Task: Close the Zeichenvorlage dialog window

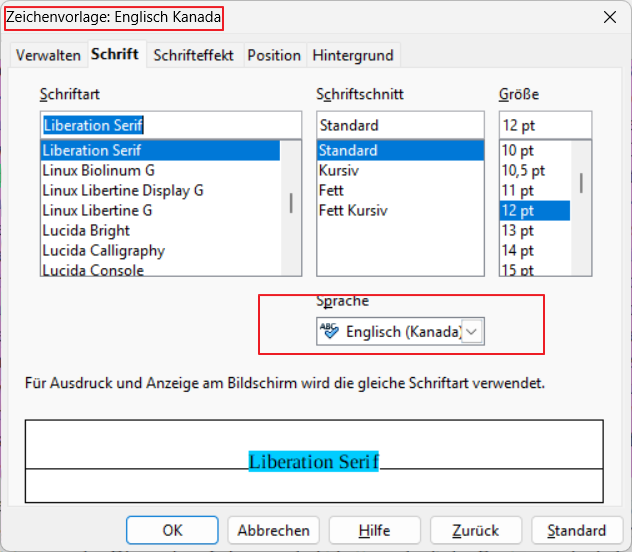Action: coord(609,17)
